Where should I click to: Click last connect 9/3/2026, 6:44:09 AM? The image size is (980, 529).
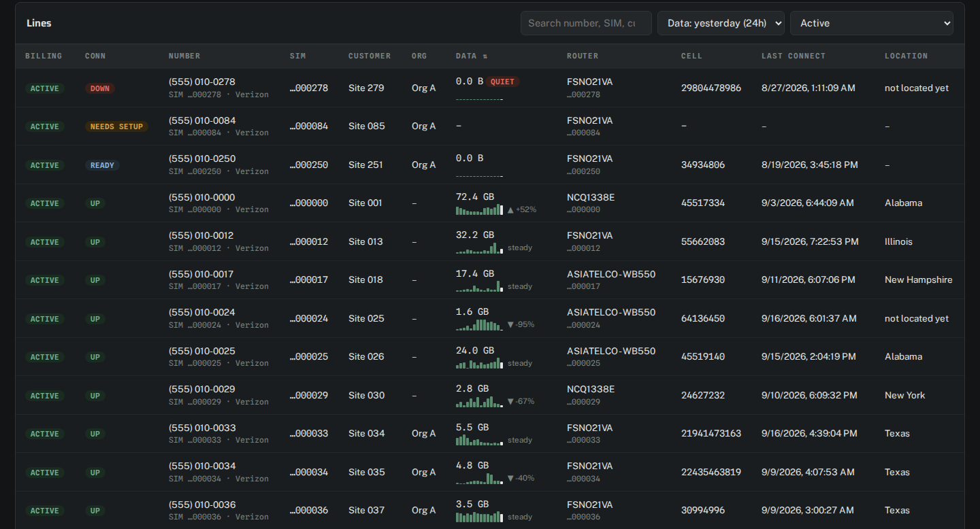(x=806, y=203)
